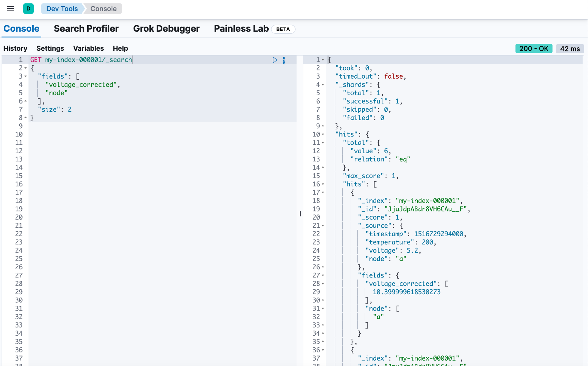Run the request with the play icon
The image size is (588, 366).
pos(275,60)
